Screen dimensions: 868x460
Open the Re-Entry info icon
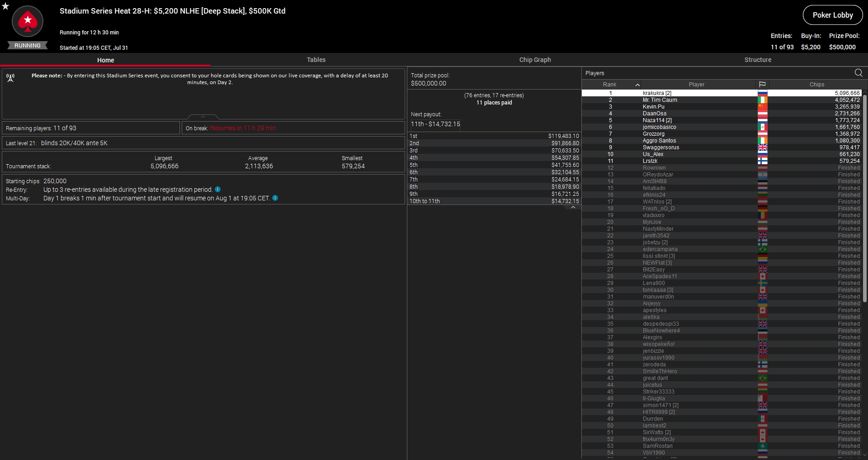click(x=218, y=190)
